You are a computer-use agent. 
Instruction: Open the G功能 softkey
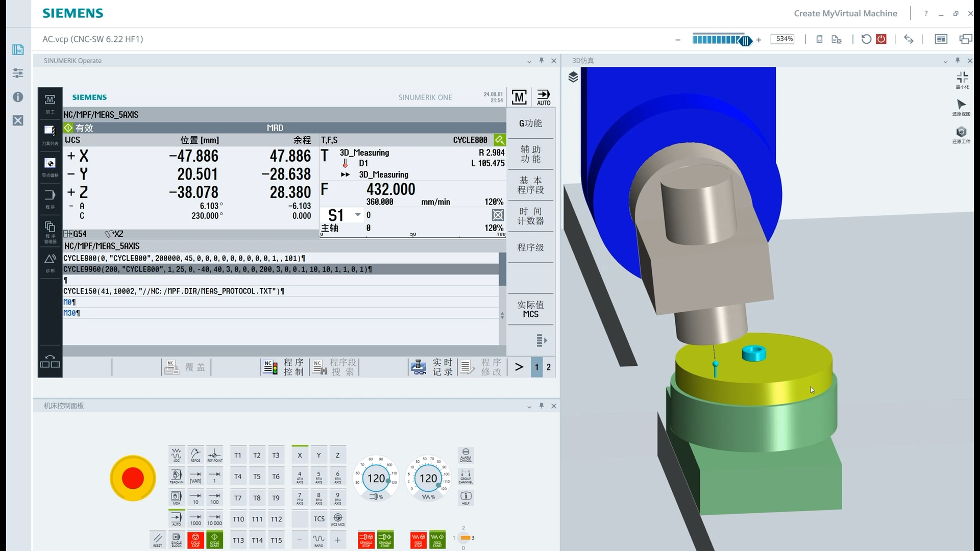[x=530, y=123]
